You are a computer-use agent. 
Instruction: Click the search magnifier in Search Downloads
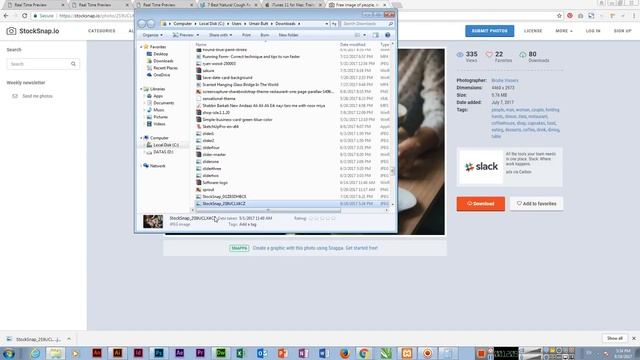click(x=390, y=24)
